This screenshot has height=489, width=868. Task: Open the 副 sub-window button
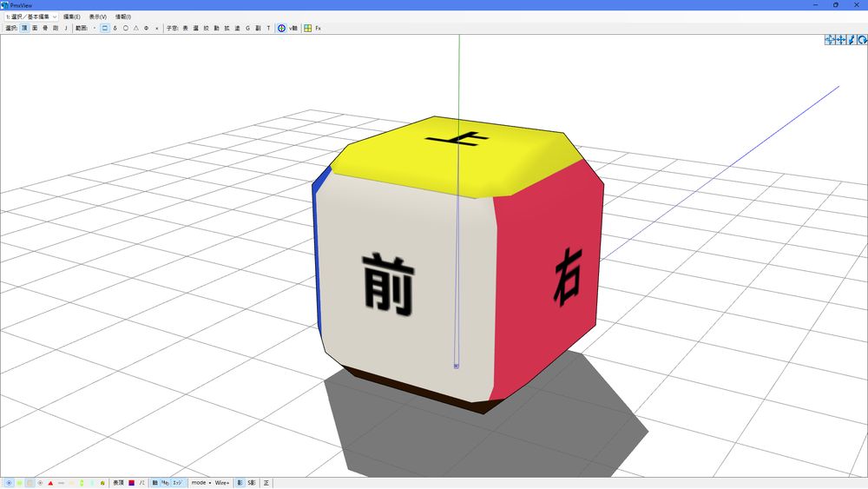(x=258, y=28)
